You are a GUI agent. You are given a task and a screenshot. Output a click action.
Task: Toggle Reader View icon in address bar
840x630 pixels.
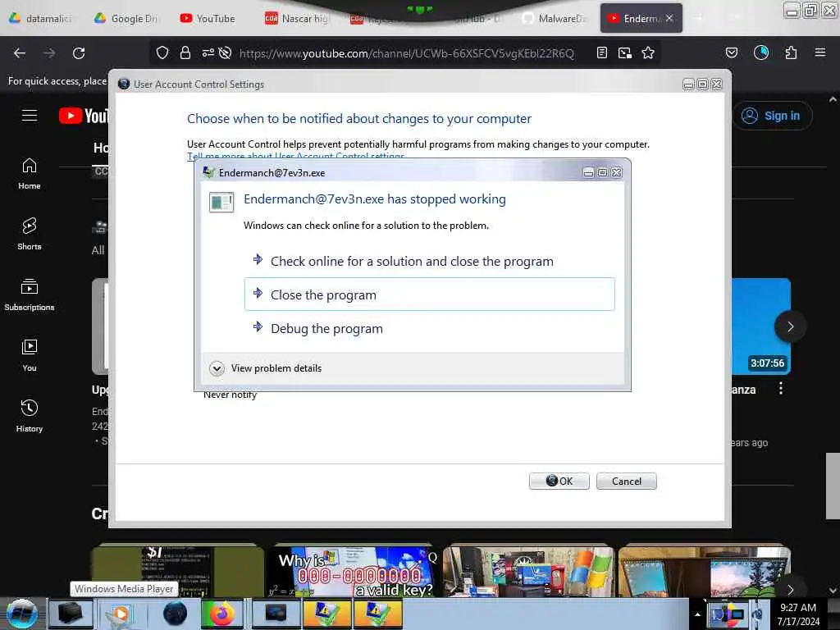[601, 52]
